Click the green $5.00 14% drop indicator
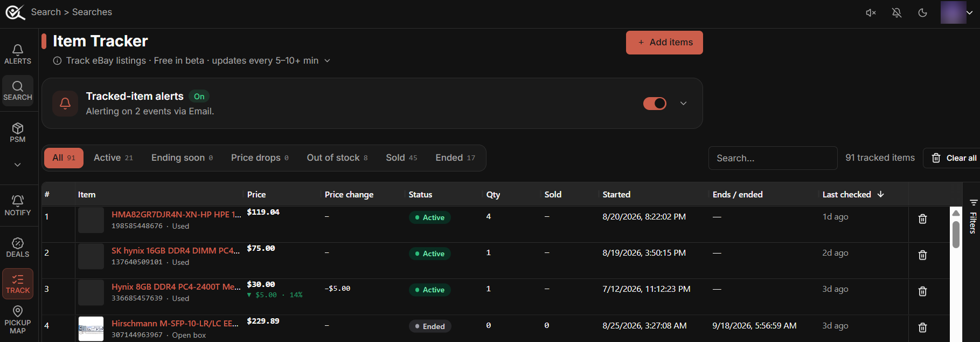Screen dimensions: 980x342 click(x=275, y=295)
